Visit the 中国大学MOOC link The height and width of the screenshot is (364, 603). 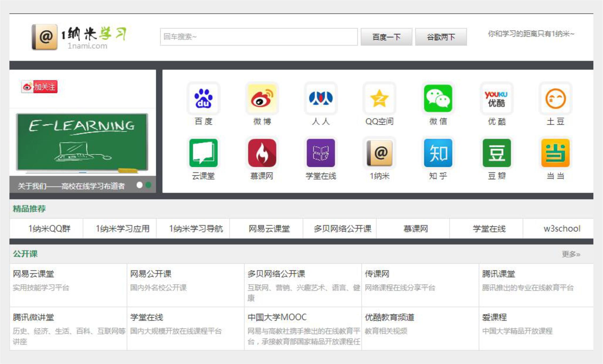click(277, 317)
